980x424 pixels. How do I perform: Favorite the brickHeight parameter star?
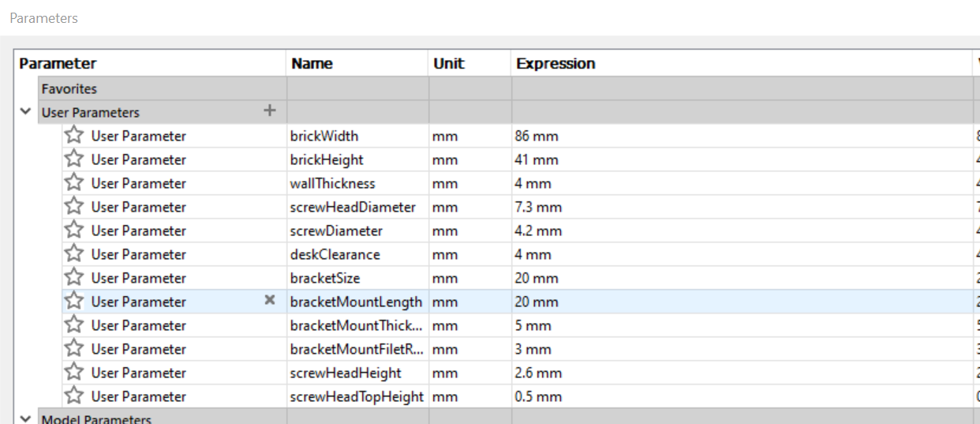point(74,159)
